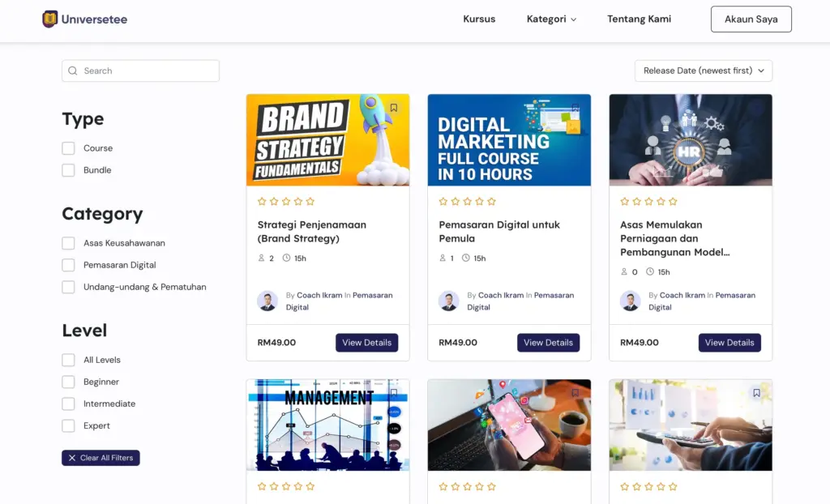Click Coach Ikram avatar on Strategi Penjenamaan card
Image resolution: width=830 pixels, height=504 pixels.
267,301
